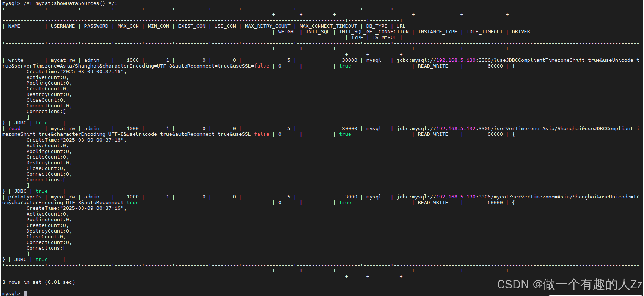This screenshot has height=296, width=644.
Task: Select the USERNAME column header
Action: (x=63, y=26)
